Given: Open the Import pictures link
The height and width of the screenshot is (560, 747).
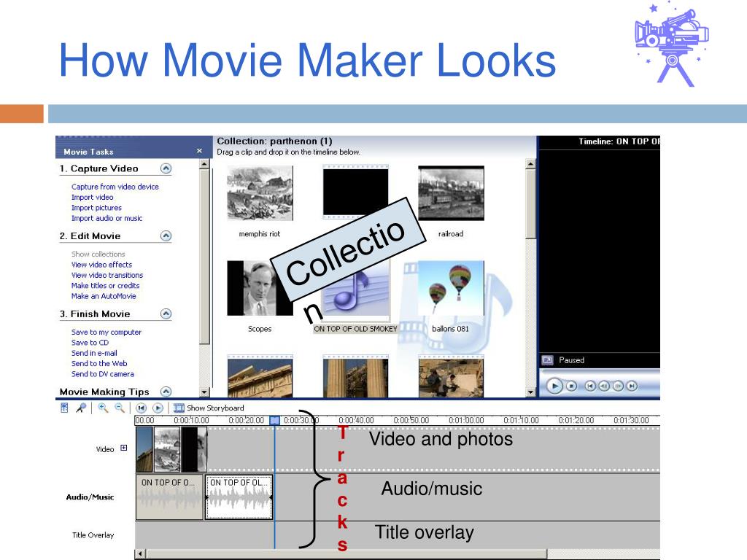Looking at the screenshot, I should [x=96, y=208].
